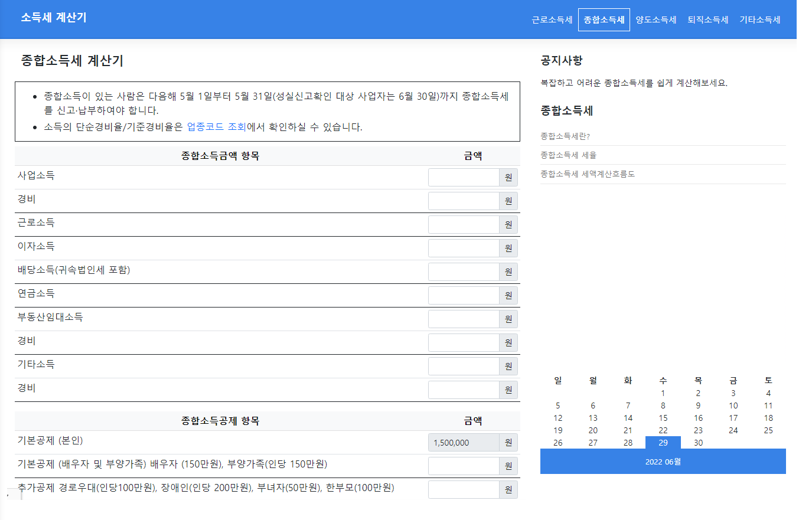Click the 원 suffix beside 사업소득 field
The image size is (812, 520).
(x=508, y=177)
